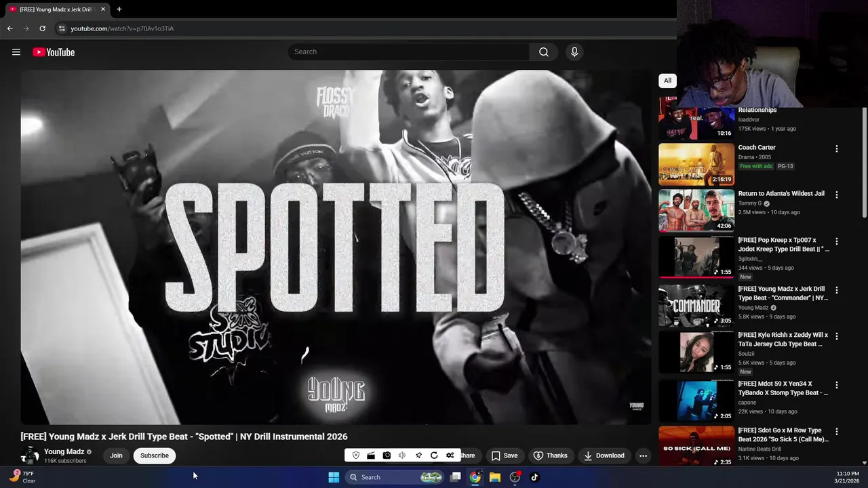Click the Join button
This screenshot has height=488, width=868.
coord(117,455)
